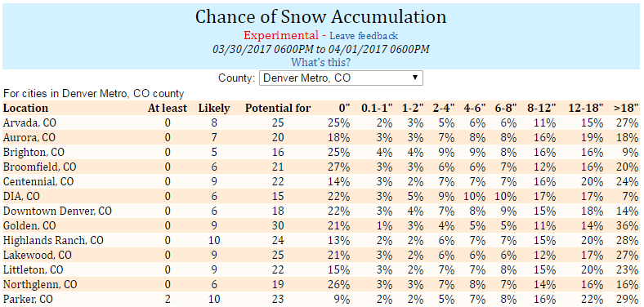This screenshot has height=307, width=644.
Task: Open the What's this? link
Action: pos(320,62)
